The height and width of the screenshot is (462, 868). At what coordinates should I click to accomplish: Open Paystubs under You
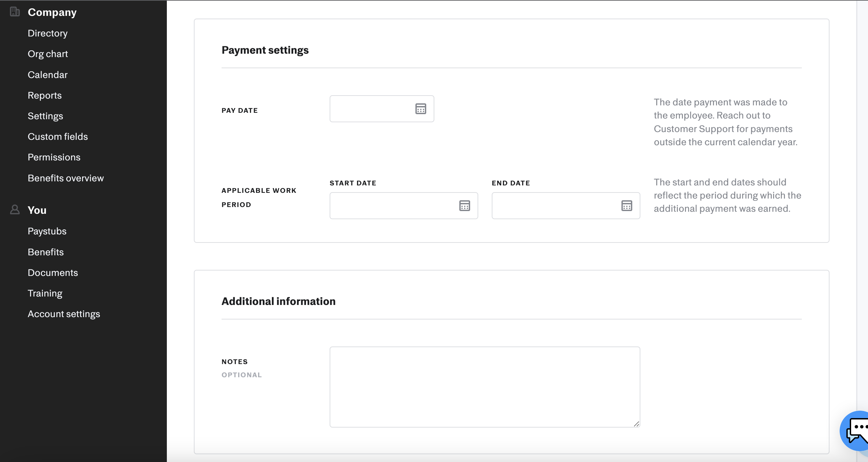(x=47, y=231)
